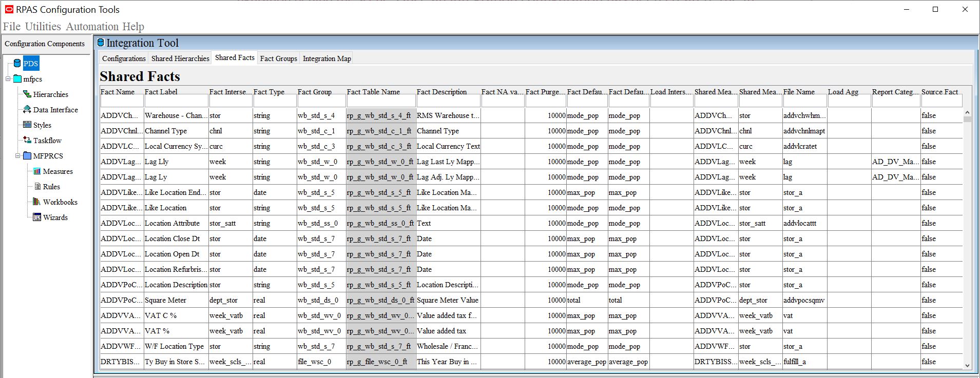Select cell 'Warehouse - Chan...'
Image resolution: width=980 pixels, height=378 pixels.
(176, 115)
